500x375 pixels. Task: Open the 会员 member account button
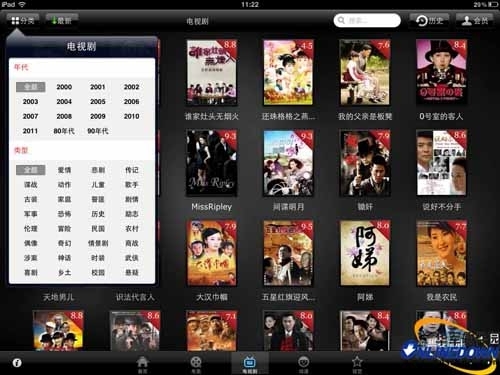point(475,20)
